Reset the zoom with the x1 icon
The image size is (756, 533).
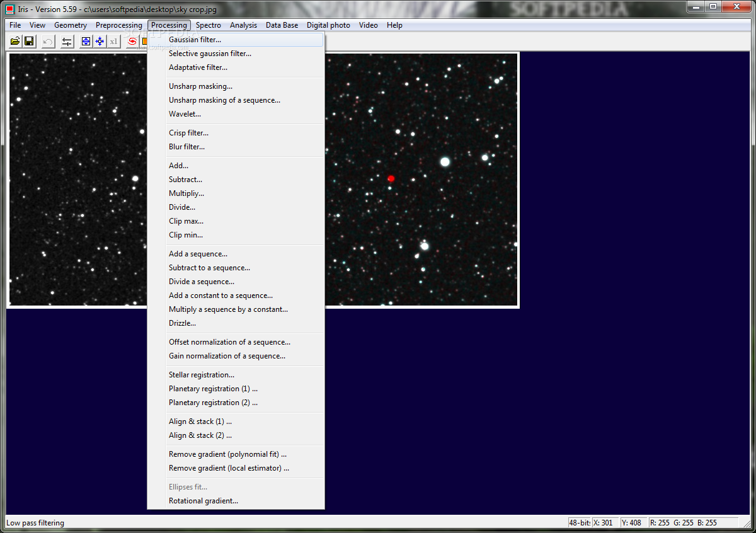(x=113, y=42)
